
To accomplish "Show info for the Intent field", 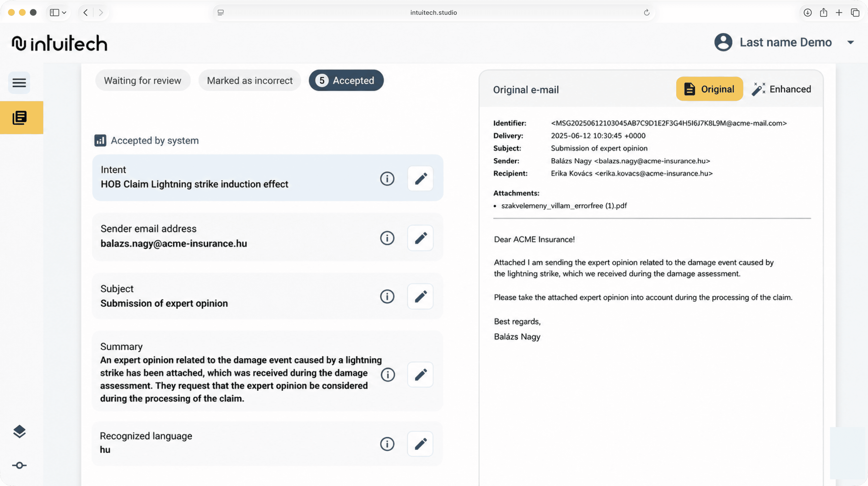I will coord(387,179).
